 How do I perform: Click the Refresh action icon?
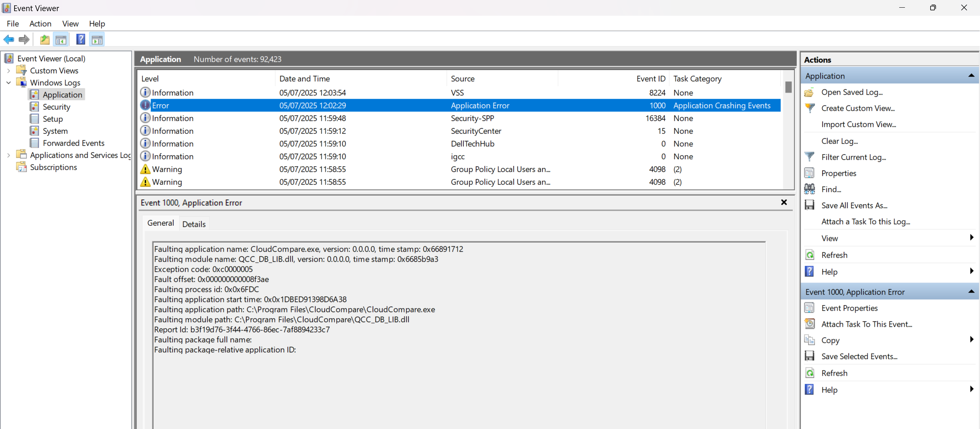pos(810,255)
